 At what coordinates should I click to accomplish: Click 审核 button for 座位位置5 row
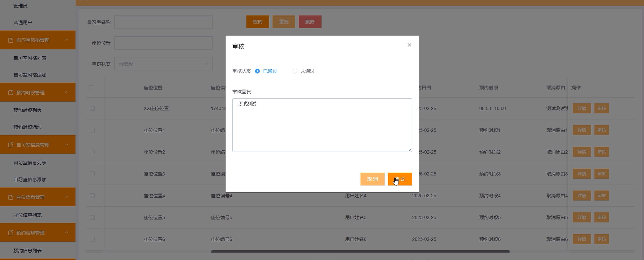(601, 217)
